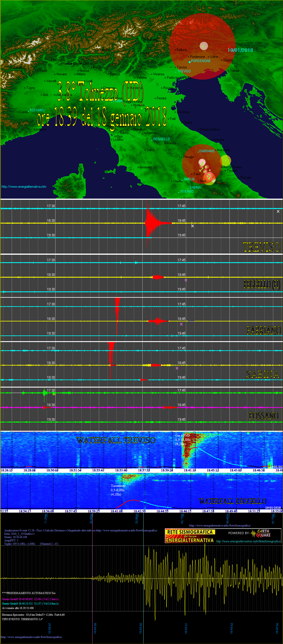Click the 18:39:57 time tick at bottom
The image size is (283, 644).
coord(50,628)
